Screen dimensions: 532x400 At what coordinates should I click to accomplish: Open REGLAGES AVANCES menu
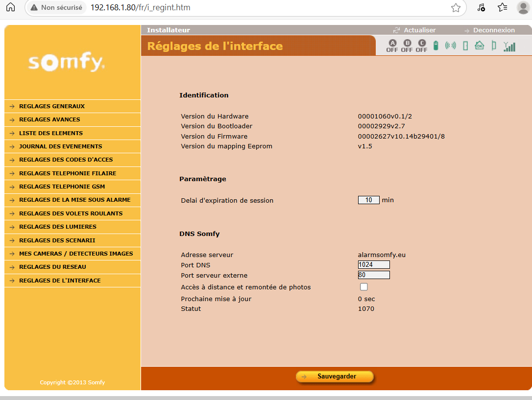(x=73, y=119)
